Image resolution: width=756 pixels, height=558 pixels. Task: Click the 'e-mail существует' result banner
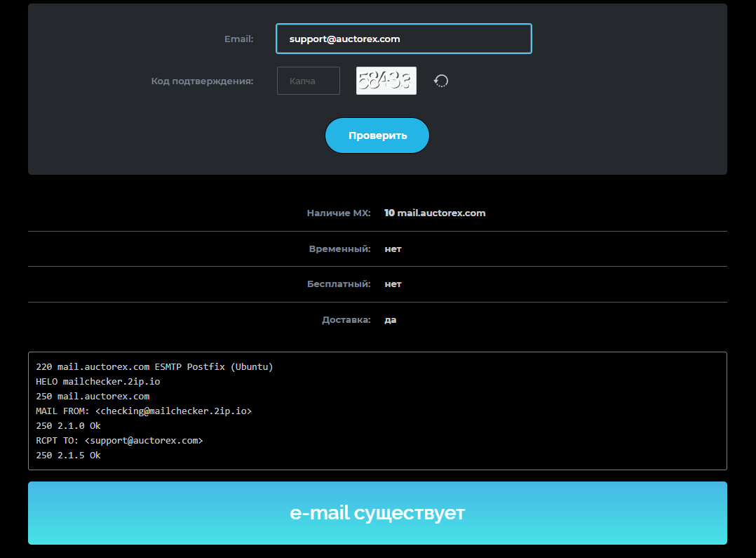(377, 513)
